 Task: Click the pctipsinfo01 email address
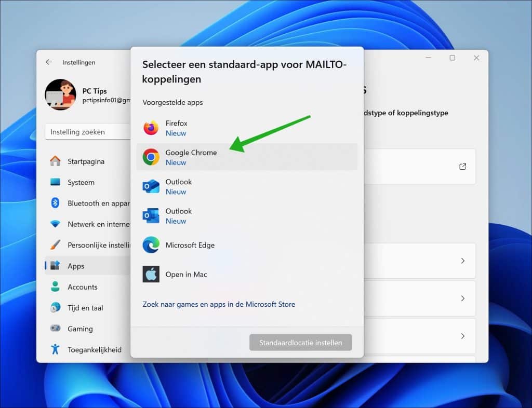107,100
